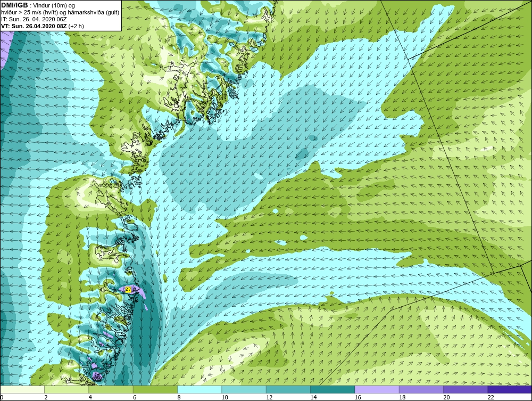Click the 'IT: Sun. 26. 04. 2020 06Z' line
The height and width of the screenshot is (401, 532).
[x=34, y=19]
